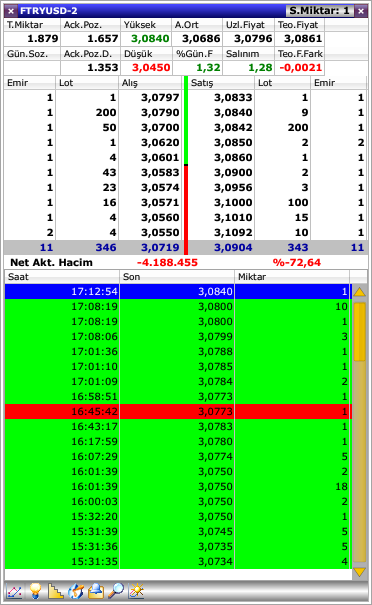This screenshot has width=372, height=605.
Task: Open the alarm bell icon
Action: (96, 591)
